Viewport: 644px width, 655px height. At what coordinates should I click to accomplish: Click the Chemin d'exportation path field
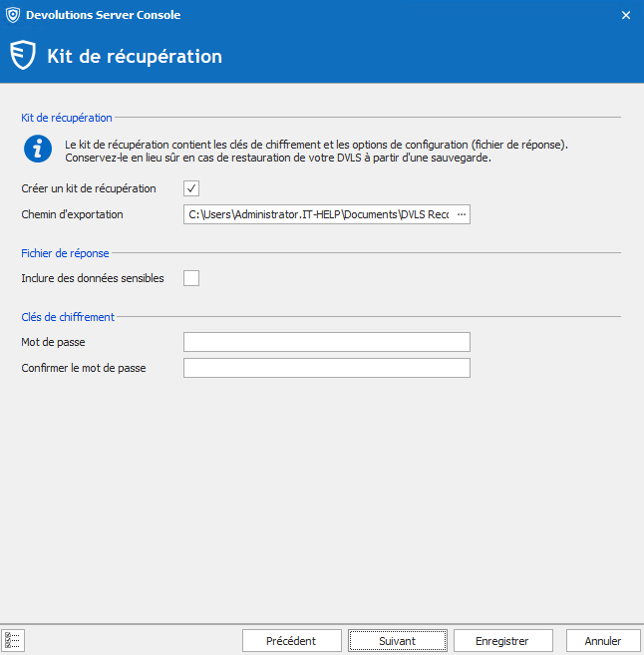click(317, 214)
